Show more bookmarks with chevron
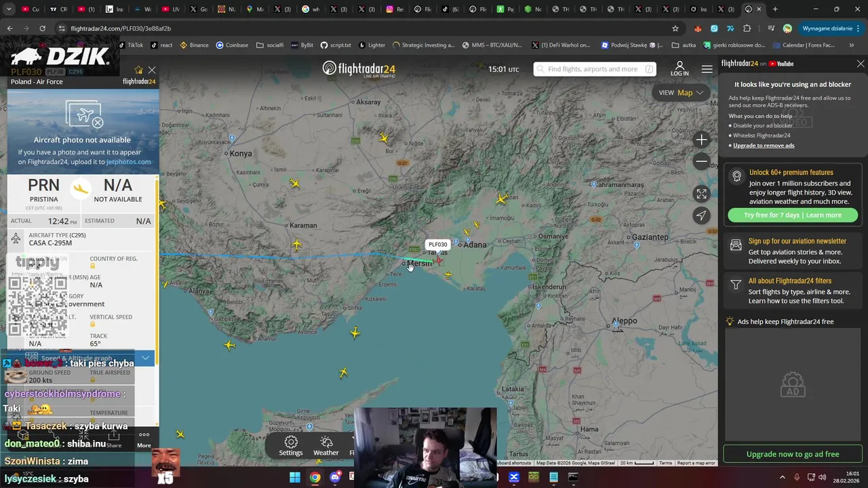 (852, 45)
